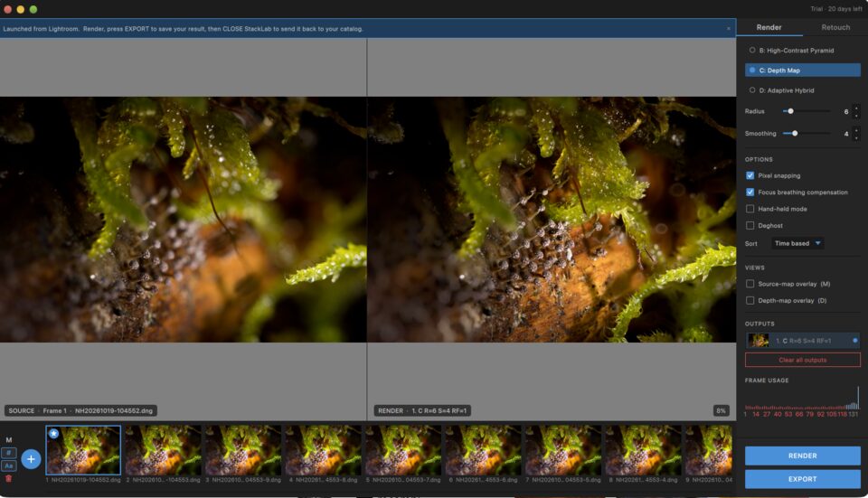Screen dimensions: 868x498
Task: Select frame 8 thumbnail in filmstrip
Action: click(643, 450)
